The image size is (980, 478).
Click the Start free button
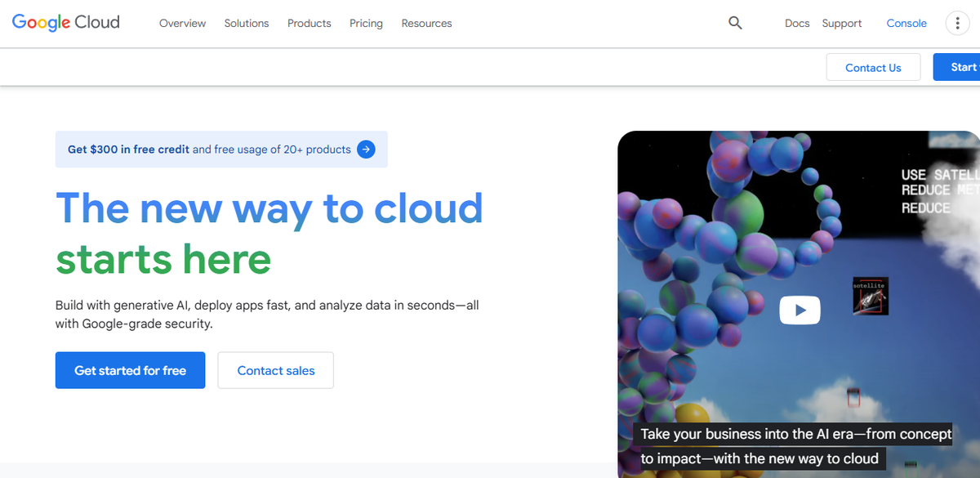(x=964, y=67)
